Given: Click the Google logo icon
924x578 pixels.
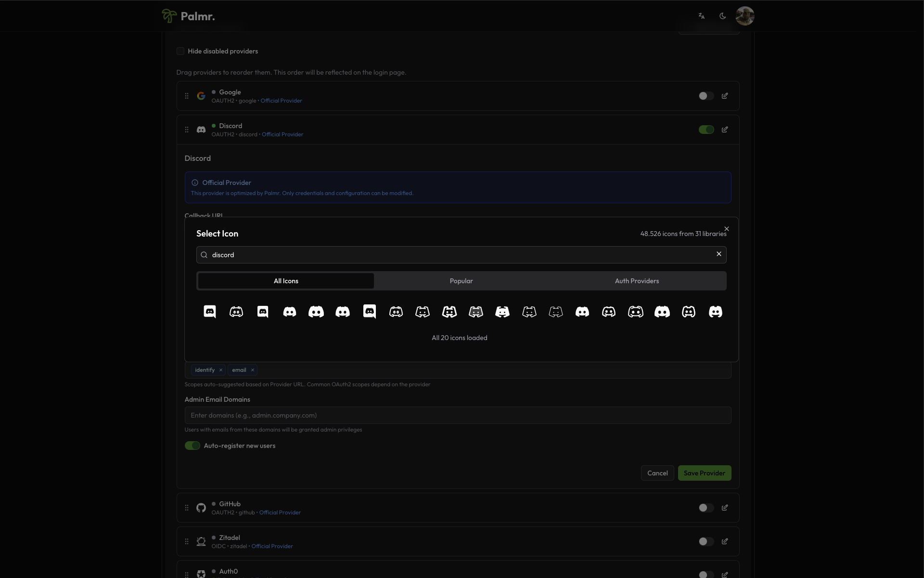Looking at the screenshot, I should tap(201, 96).
